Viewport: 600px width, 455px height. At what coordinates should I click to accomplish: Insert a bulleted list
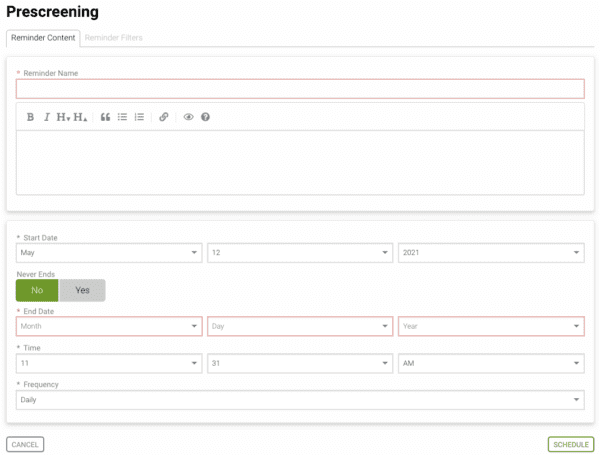coord(122,117)
